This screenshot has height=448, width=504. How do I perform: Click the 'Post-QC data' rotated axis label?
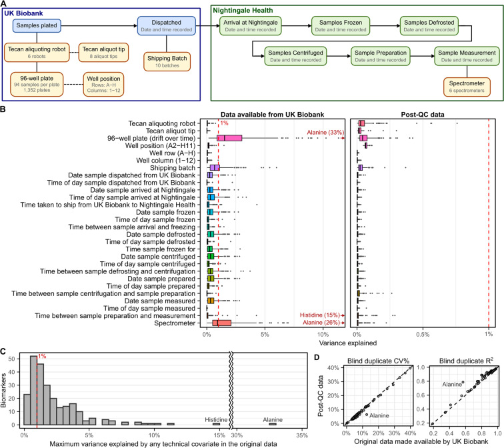coord(321,395)
